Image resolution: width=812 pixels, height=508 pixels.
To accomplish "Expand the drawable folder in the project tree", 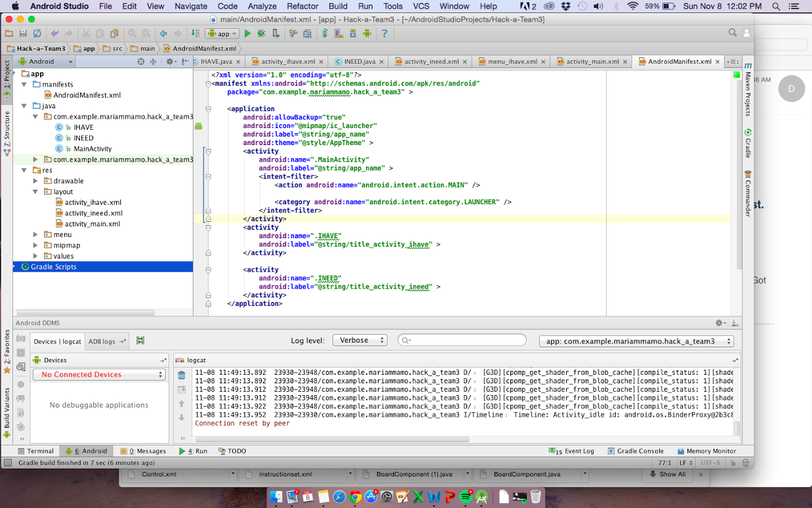I will [36, 181].
